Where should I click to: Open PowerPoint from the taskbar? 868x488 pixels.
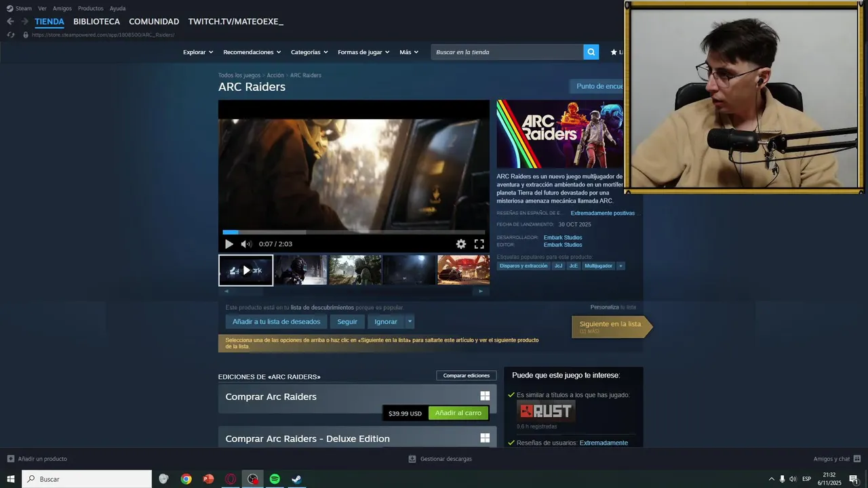(208, 479)
